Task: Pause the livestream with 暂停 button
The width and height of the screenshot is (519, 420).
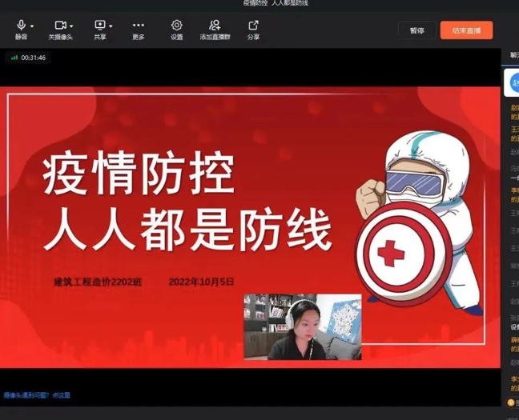Action: [417, 30]
